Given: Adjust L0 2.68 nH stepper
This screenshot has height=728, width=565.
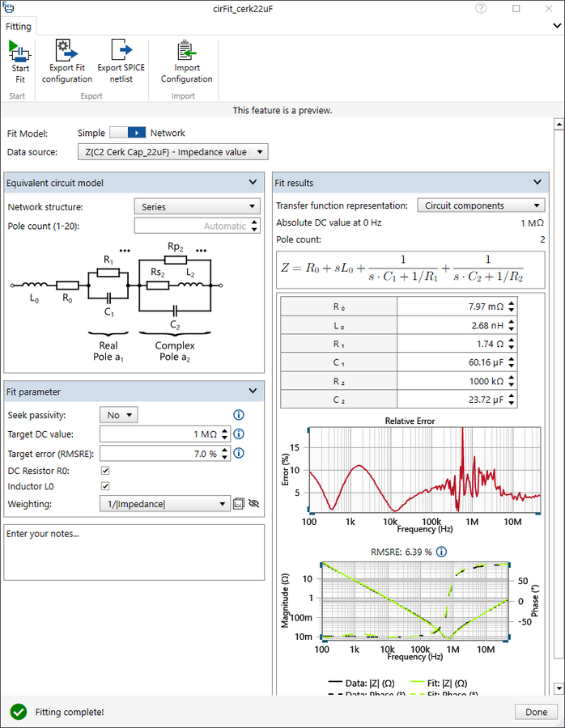Looking at the screenshot, I should [x=512, y=325].
